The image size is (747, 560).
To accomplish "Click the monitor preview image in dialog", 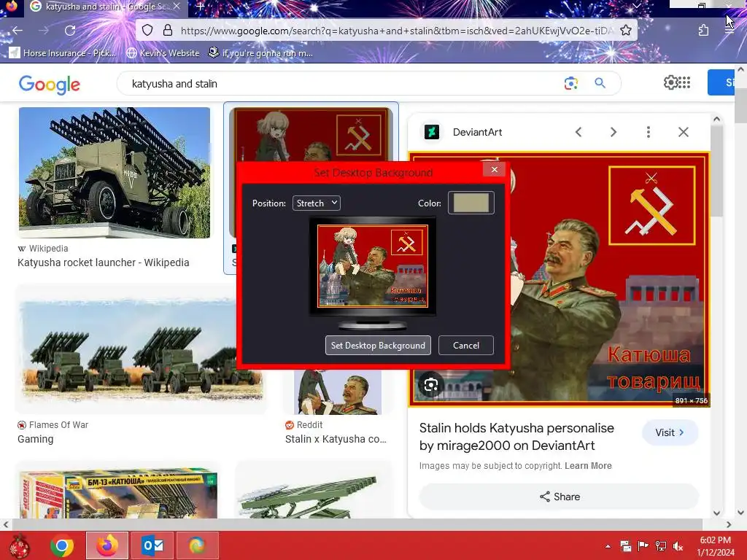I will coord(373,265).
